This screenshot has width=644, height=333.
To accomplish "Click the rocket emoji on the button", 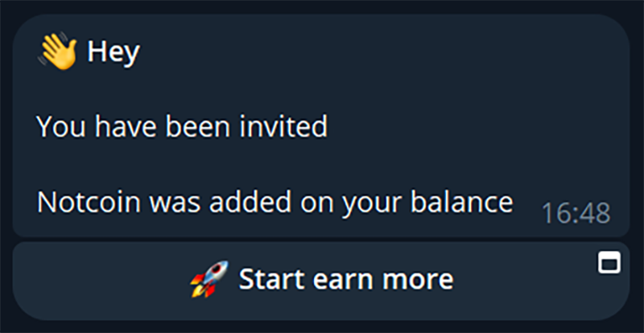I will (x=209, y=279).
